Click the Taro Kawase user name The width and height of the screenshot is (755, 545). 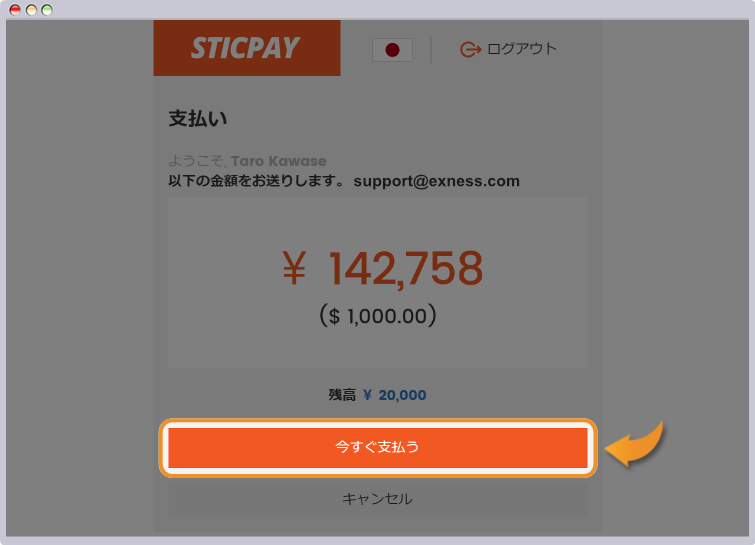(278, 161)
